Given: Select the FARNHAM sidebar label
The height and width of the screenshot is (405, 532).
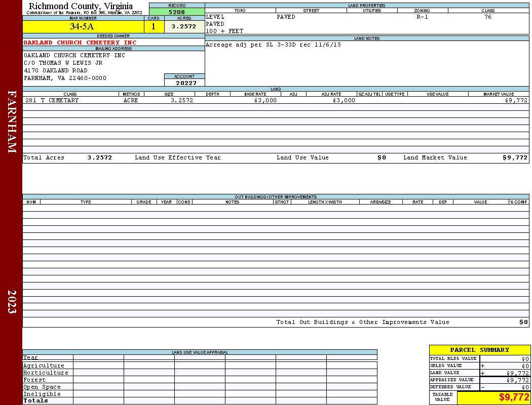Looking at the screenshot, I should [x=12, y=121].
